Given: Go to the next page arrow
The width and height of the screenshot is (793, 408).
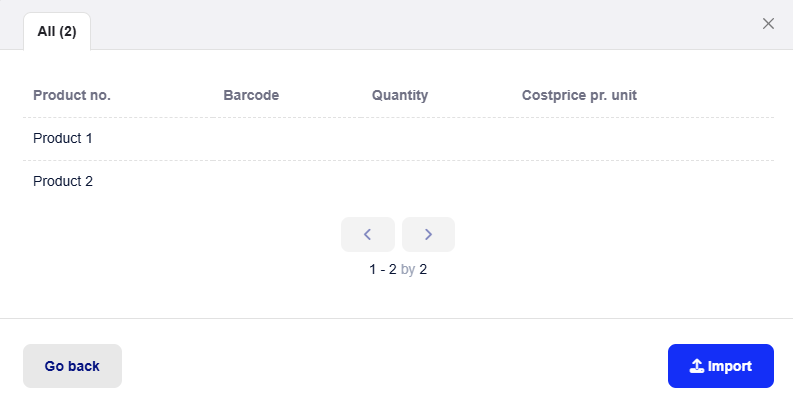Looking at the screenshot, I should (428, 234).
